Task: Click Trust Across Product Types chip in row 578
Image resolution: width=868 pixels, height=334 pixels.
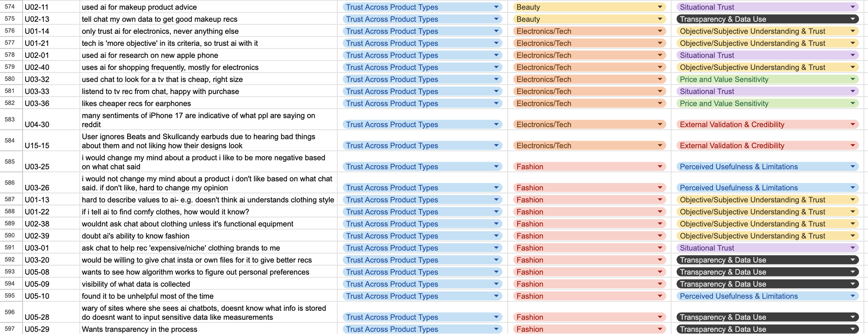Action: [x=392, y=55]
